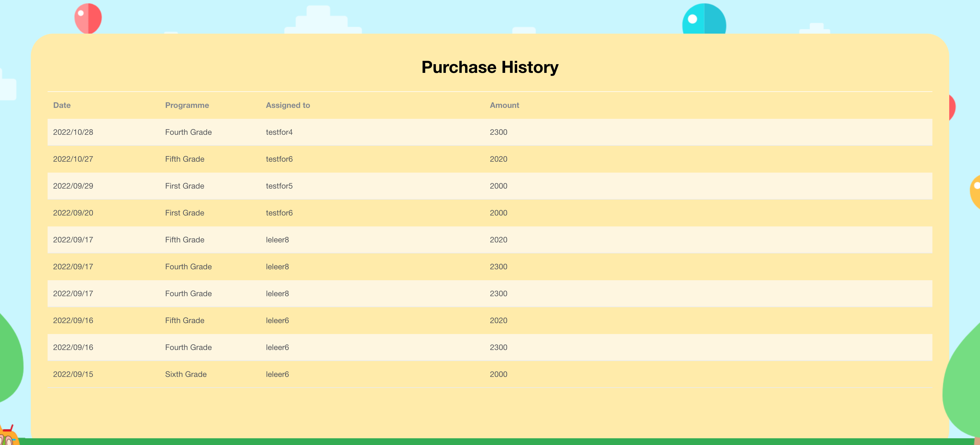Click testfor5 in Assigned to column
This screenshot has width=980, height=445.
click(279, 186)
